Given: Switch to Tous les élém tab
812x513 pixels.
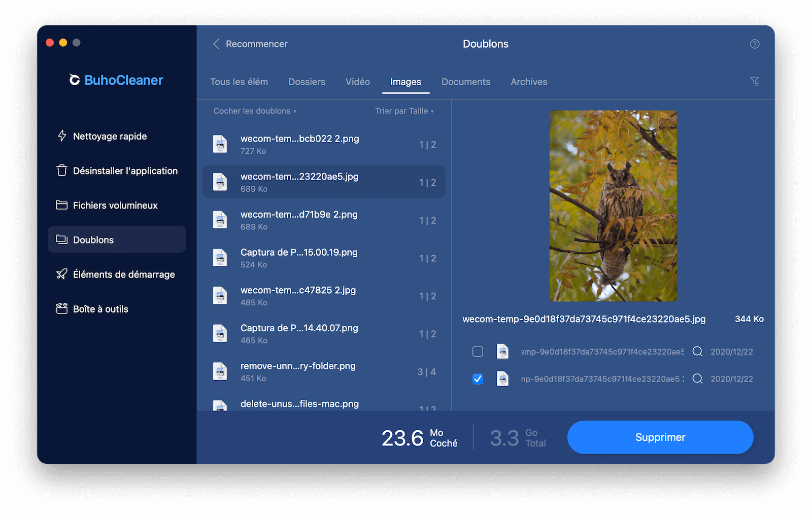Looking at the screenshot, I should 239,82.
